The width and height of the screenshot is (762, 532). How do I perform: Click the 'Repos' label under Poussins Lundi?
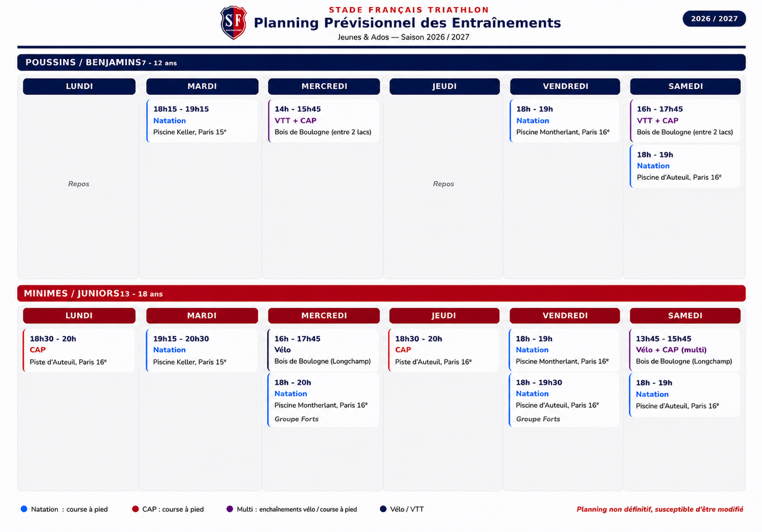point(79,184)
